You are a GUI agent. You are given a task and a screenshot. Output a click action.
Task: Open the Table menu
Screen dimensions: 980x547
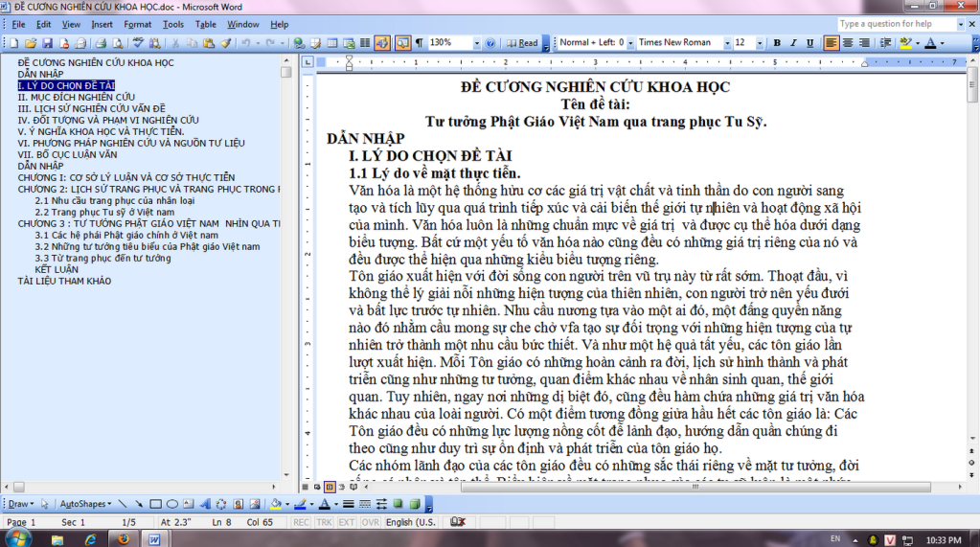pos(205,24)
